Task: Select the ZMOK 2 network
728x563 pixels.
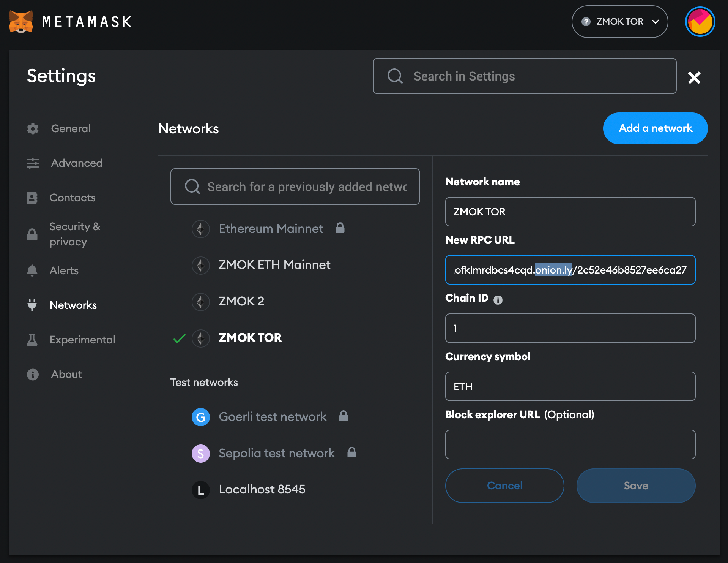Action: coord(241,301)
